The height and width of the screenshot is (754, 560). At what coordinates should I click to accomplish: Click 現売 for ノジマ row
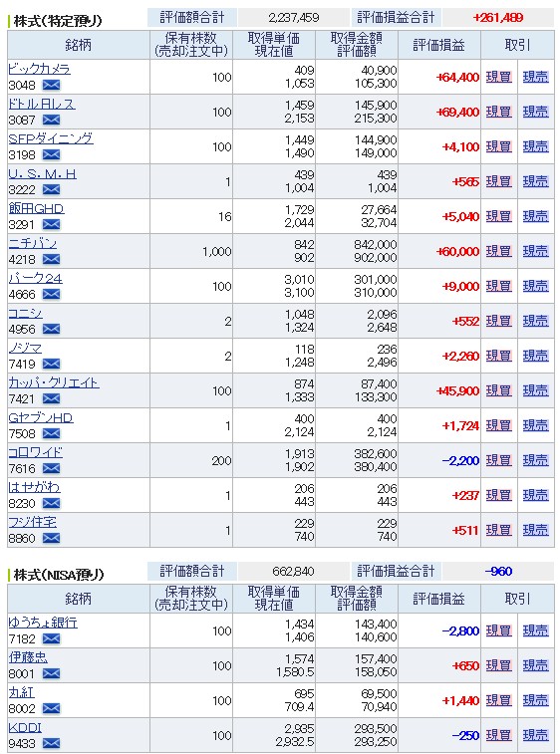click(x=535, y=356)
